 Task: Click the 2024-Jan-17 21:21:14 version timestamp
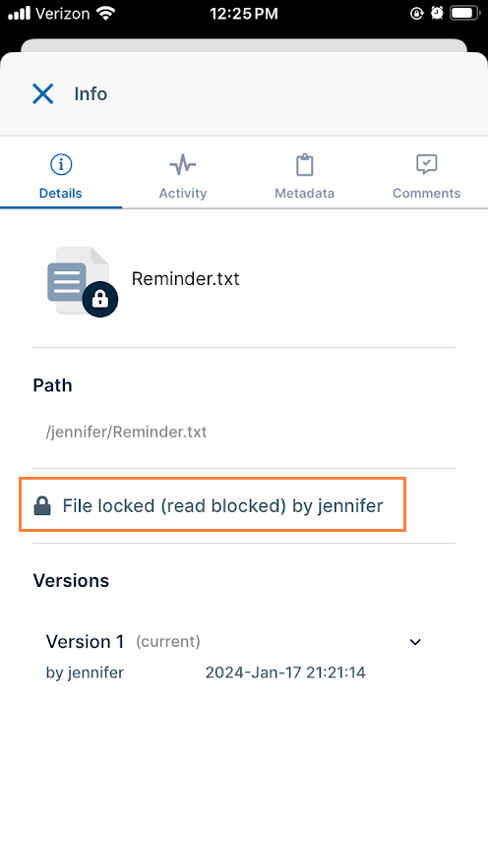285,672
